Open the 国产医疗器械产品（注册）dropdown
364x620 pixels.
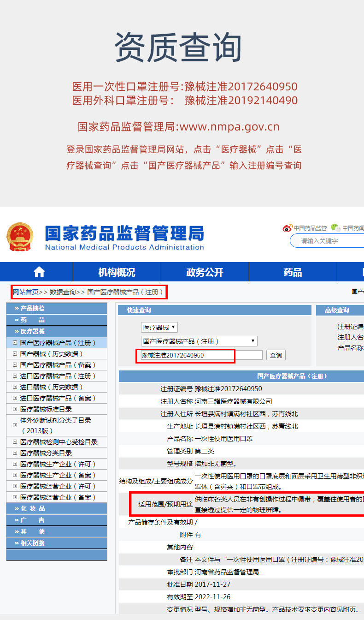199,341
